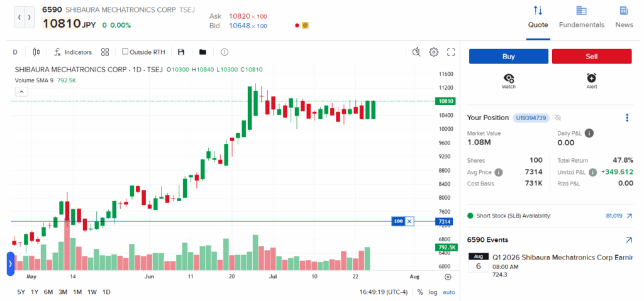
Task: Switch to the Quote tab
Action: pyautogui.click(x=538, y=17)
